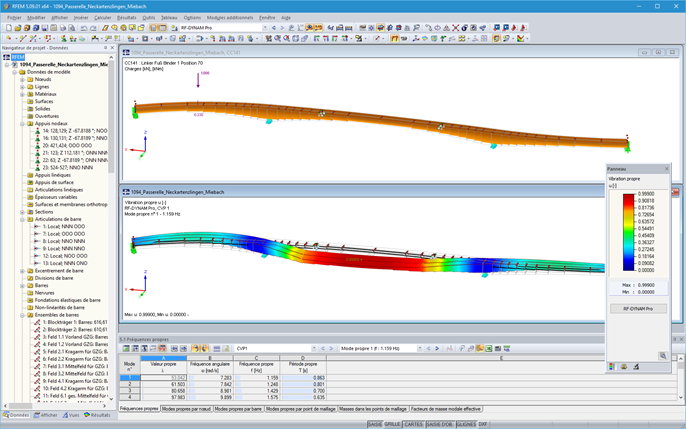The height and width of the screenshot is (429, 686).
Task: Open the Vues tab of the navigator
Action: click(x=71, y=415)
